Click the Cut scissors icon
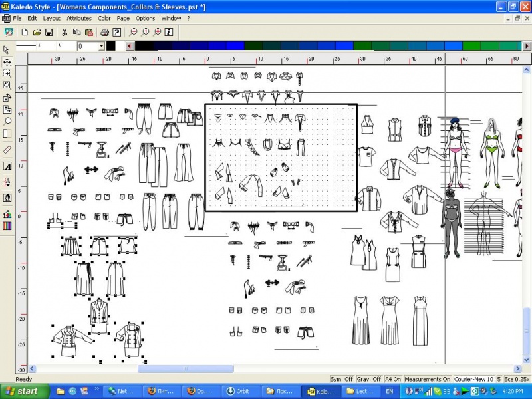 pos(65,32)
